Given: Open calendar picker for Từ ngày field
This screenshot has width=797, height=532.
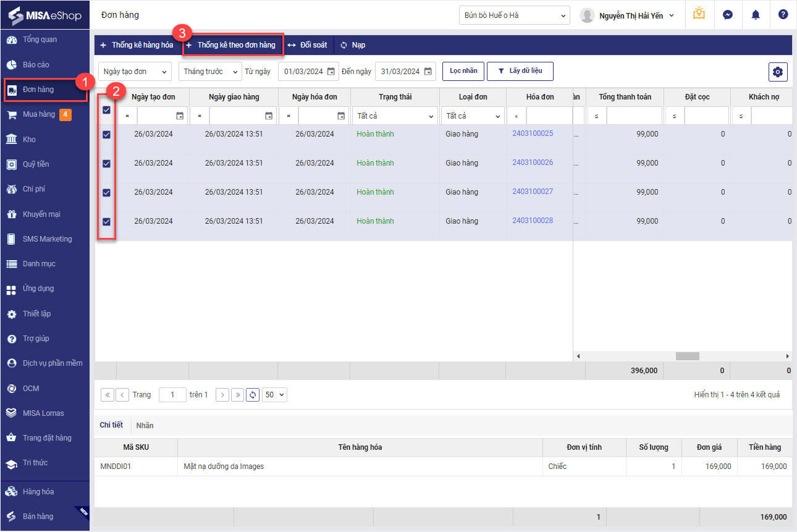Looking at the screenshot, I should coord(331,72).
